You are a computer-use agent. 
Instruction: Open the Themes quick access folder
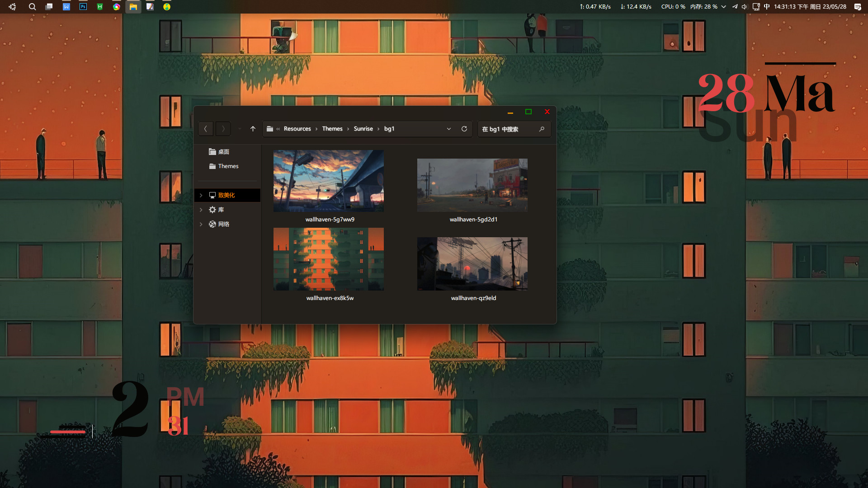228,166
